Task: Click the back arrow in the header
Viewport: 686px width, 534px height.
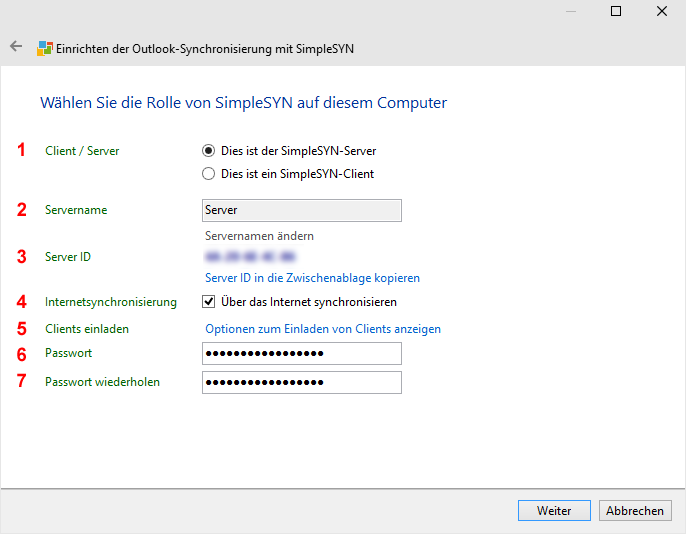Action: point(16,47)
